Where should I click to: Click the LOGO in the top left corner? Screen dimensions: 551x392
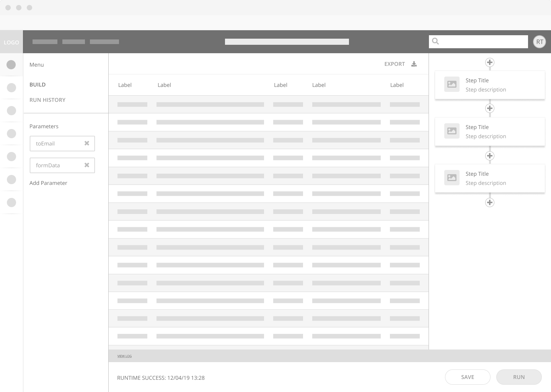point(11,42)
